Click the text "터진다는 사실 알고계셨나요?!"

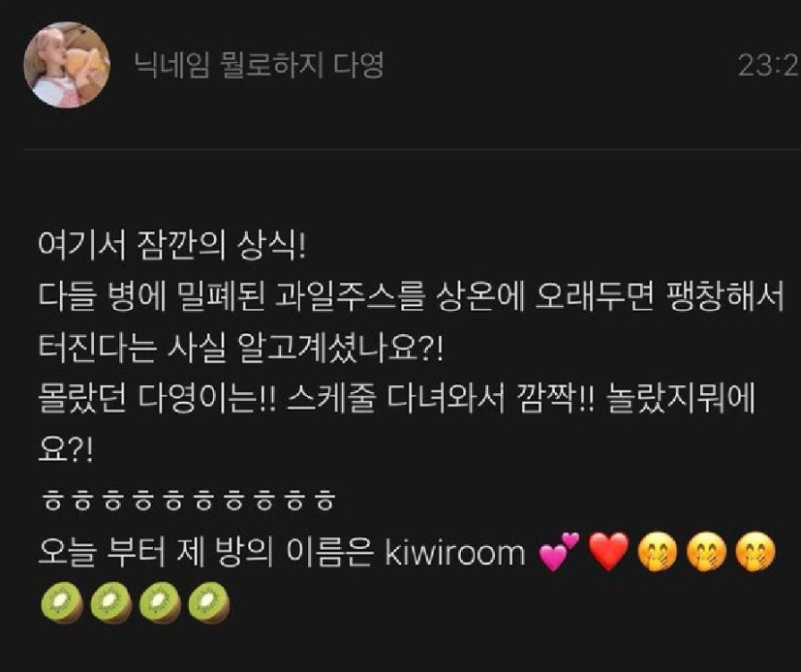[240, 349]
